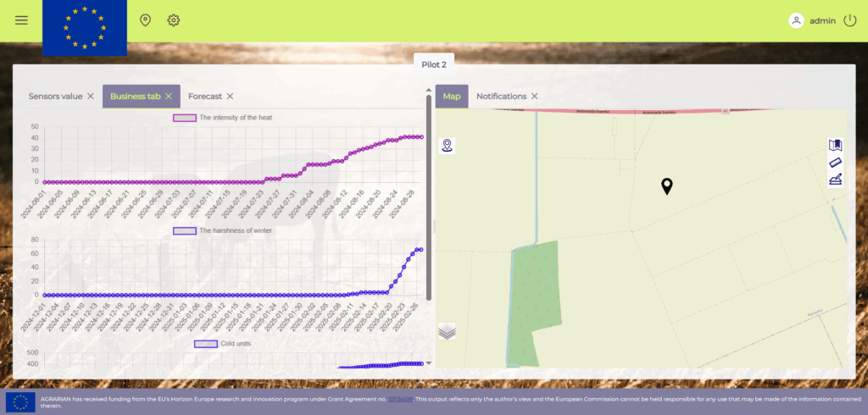
Task: Toggle 'The intensity of the heat' legend series
Action: pyautogui.click(x=184, y=118)
